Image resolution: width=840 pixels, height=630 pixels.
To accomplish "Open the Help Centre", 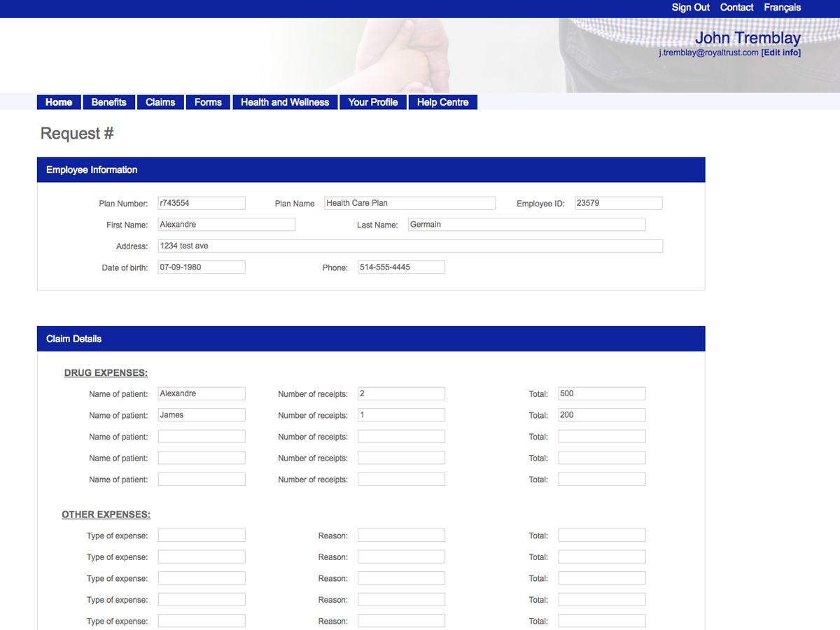I will (442, 101).
